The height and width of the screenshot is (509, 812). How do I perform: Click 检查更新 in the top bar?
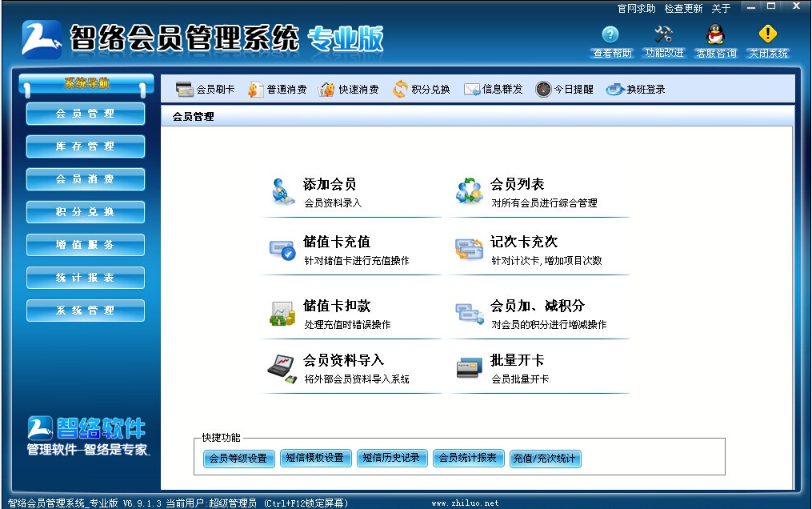tap(683, 9)
